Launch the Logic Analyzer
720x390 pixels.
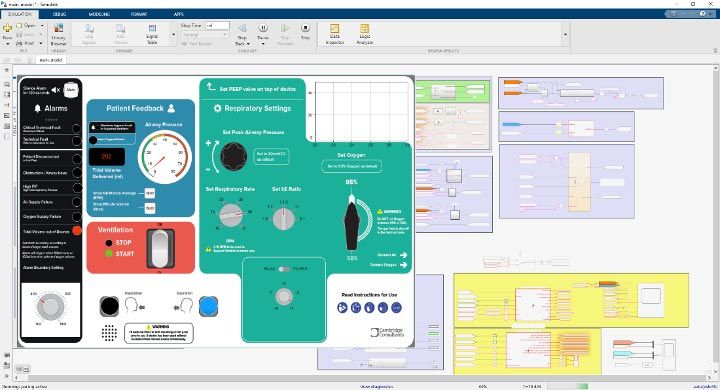365,34
